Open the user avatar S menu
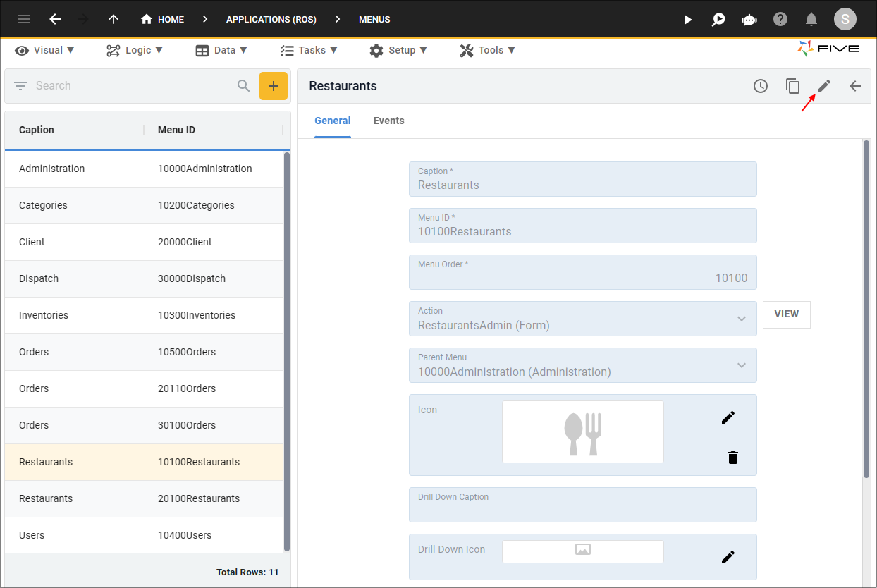 coord(845,19)
